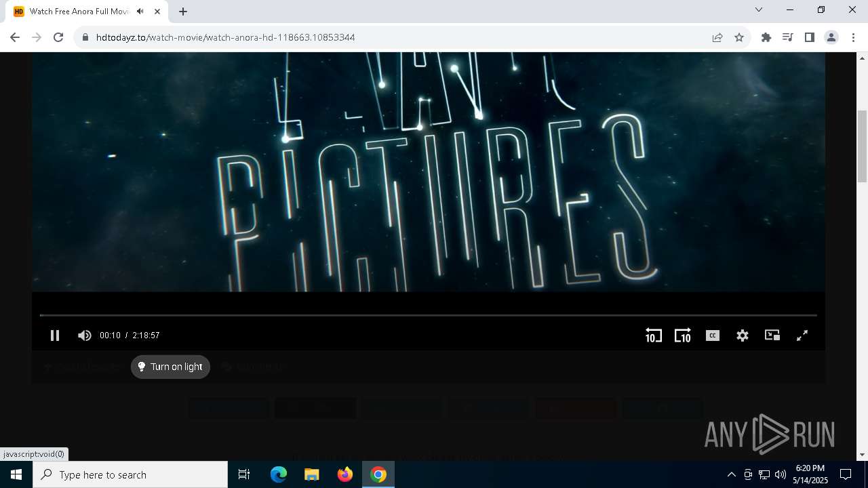This screenshot has width=868, height=488.
Task: Go back to previous page
Action: pyautogui.click(x=15, y=37)
